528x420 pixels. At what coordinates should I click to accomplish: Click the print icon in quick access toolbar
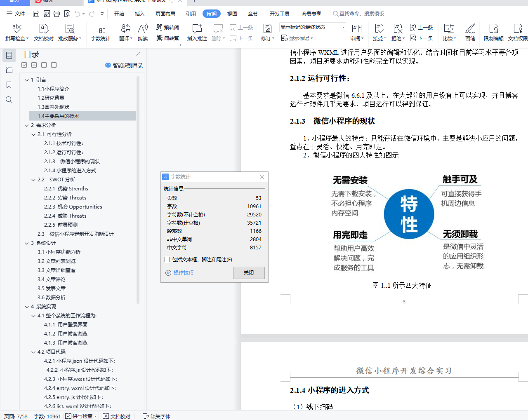[57, 14]
